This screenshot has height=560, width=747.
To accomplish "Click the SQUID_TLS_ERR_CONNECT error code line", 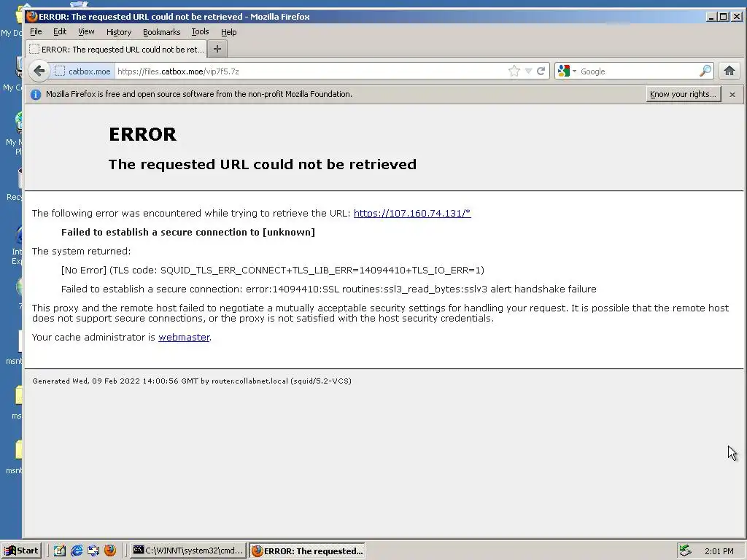I will point(273,271).
